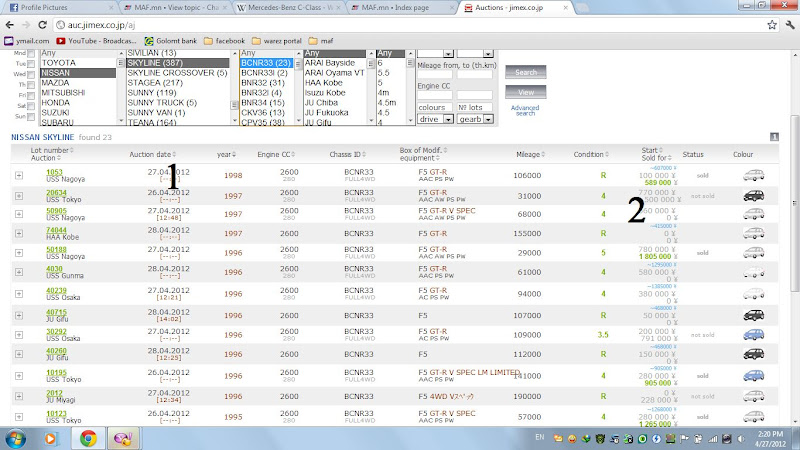
Task: Sort results by the Mileage column
Action: [530, 154]
